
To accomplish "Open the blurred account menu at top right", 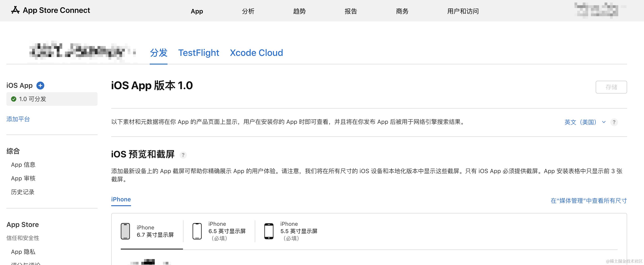I will [x=597, y=10].
